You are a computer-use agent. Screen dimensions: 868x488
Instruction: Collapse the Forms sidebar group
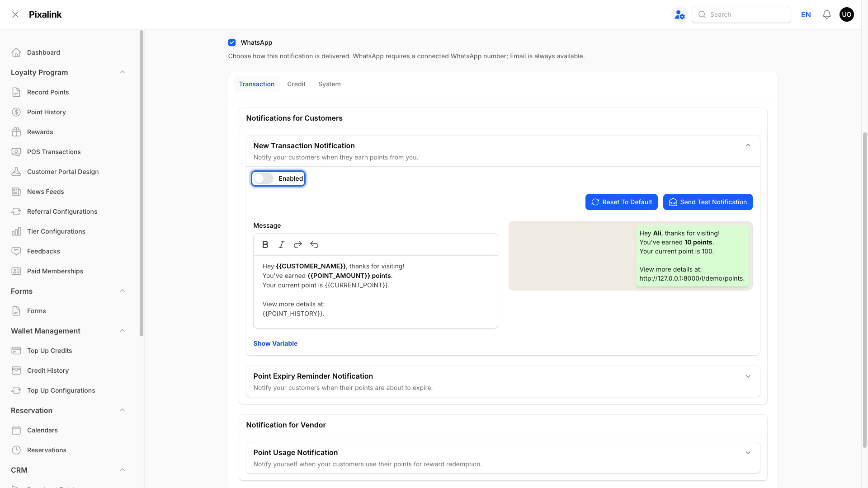[x=123, y=291]
